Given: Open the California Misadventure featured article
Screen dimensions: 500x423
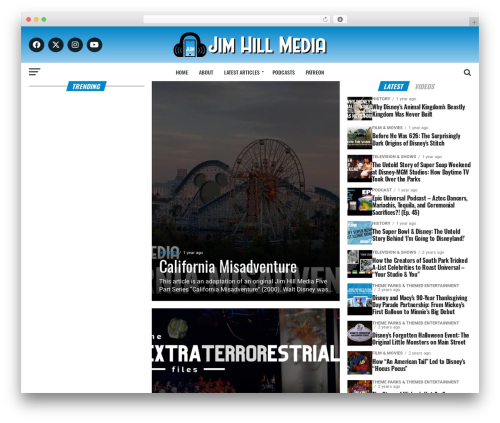Looking at the screenshot, I should [x=246, y=191].
